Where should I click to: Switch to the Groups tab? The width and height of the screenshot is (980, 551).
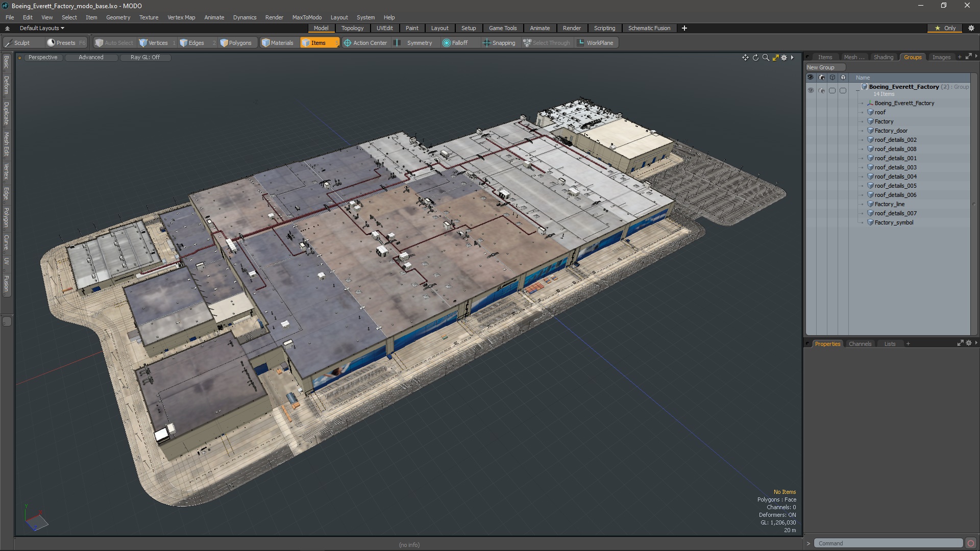tap(913, 57)
